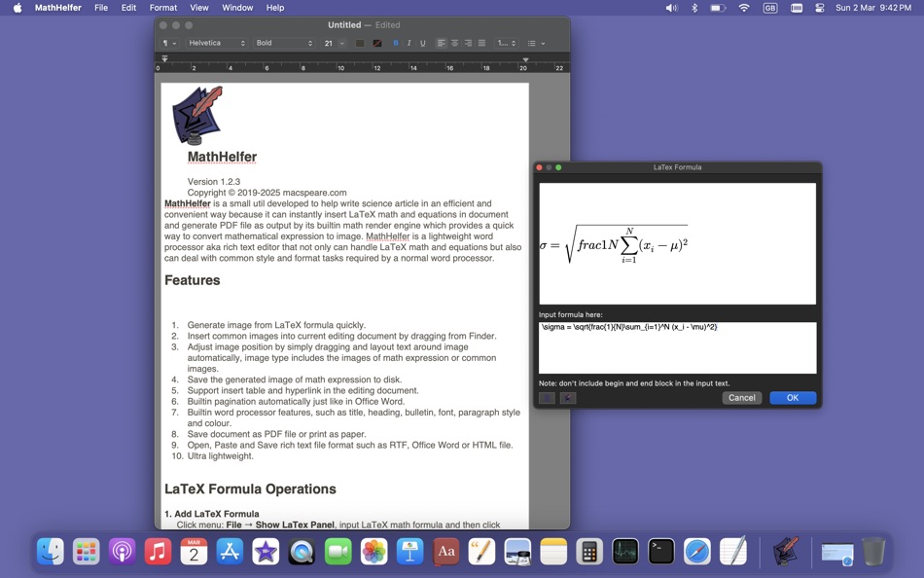Viewport: 924px width, 578px height.
Task: Open FaceTime from the Dock
Action: 338,552
